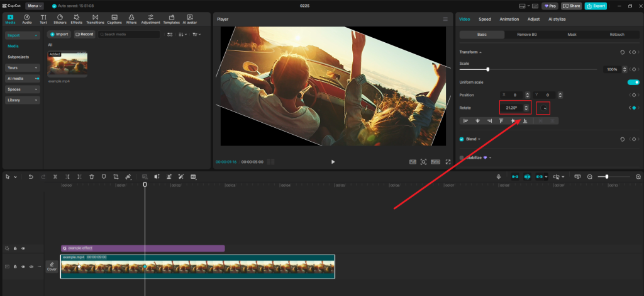Viewport: 644px width, 296px height.
Task: Click the Ratio button in the player
Action: pyautogui.click(x=435, y=162)
